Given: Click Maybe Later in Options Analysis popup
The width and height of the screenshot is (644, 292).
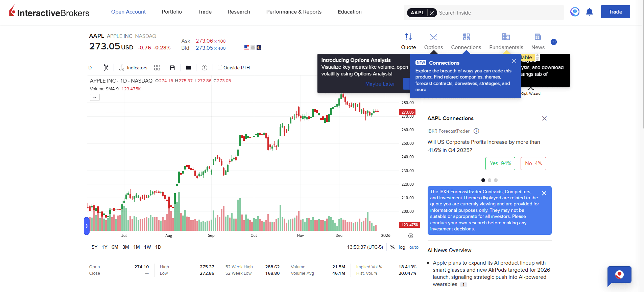Looking at the screenshot, I should tap(380, 84).
